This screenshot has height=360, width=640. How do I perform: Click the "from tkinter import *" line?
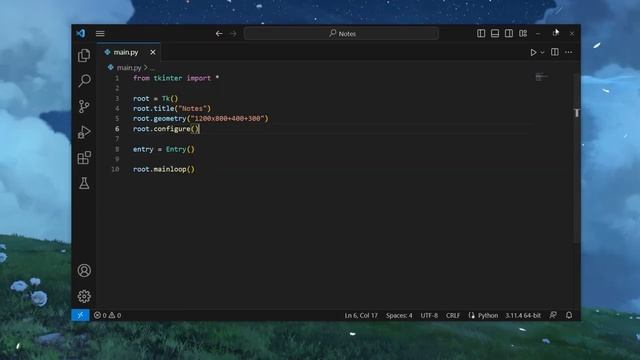point(176,78)
